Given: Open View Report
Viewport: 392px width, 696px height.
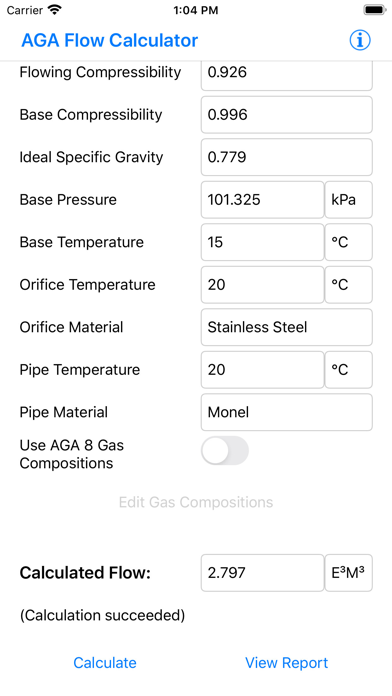Looking at the screenshot, I should coord(286,663).
